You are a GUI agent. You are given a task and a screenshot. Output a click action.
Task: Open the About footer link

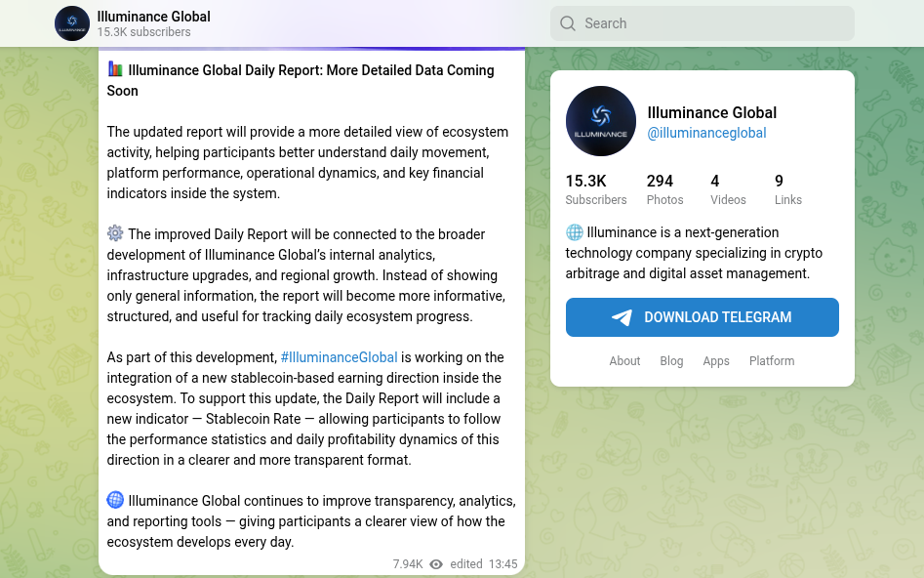tap(624, 361)
